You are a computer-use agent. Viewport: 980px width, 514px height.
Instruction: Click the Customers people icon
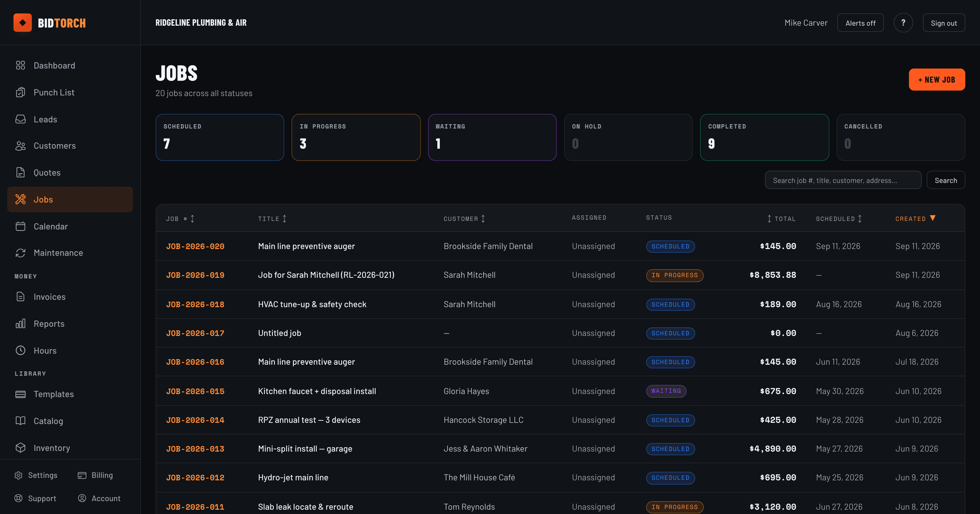[21, 146]
